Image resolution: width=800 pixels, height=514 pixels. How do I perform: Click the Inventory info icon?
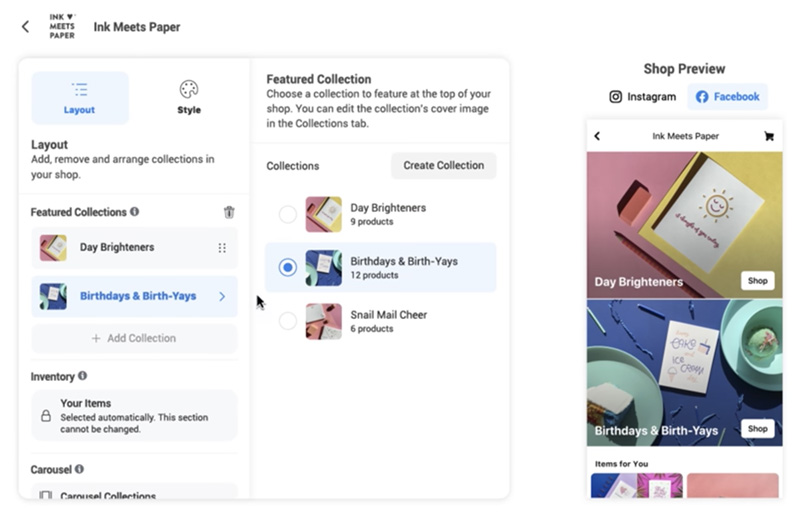82,376
